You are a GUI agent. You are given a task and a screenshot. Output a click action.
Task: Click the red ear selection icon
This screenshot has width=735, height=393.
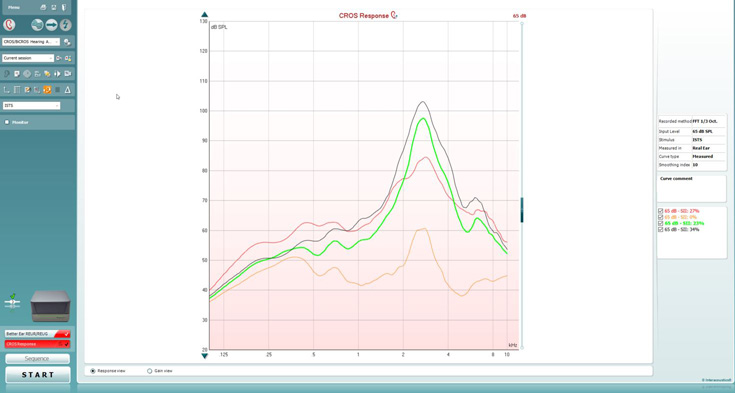pyautogui.click(x=9, y=25)
